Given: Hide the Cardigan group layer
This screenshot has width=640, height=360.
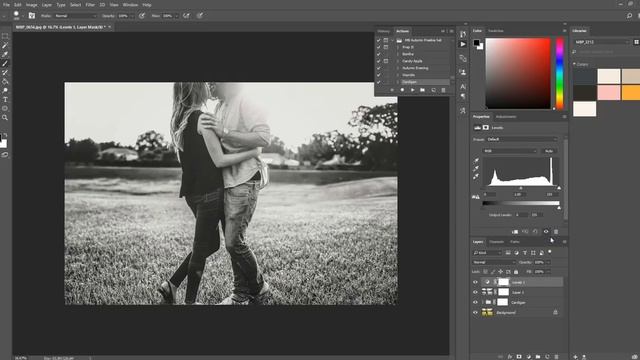Looking at the screenshot, I should (475, 302).
